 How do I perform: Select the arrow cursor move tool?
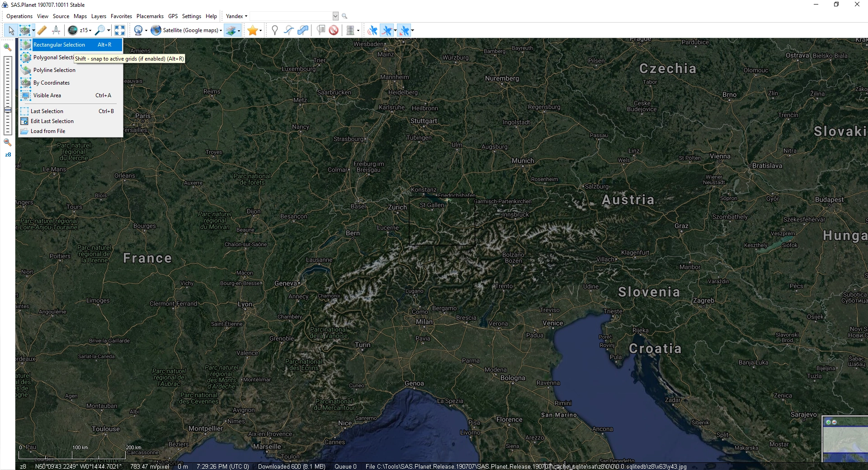coord(11,30)
